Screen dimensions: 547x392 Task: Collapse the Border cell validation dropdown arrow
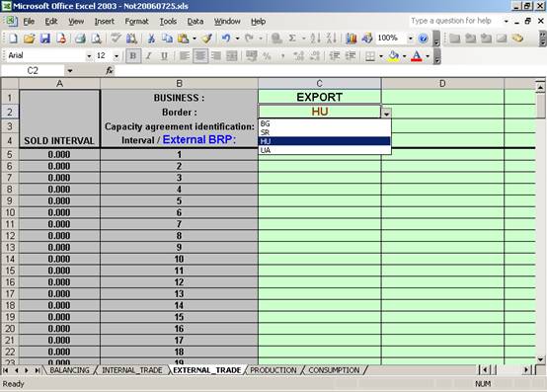pos(386,113)
